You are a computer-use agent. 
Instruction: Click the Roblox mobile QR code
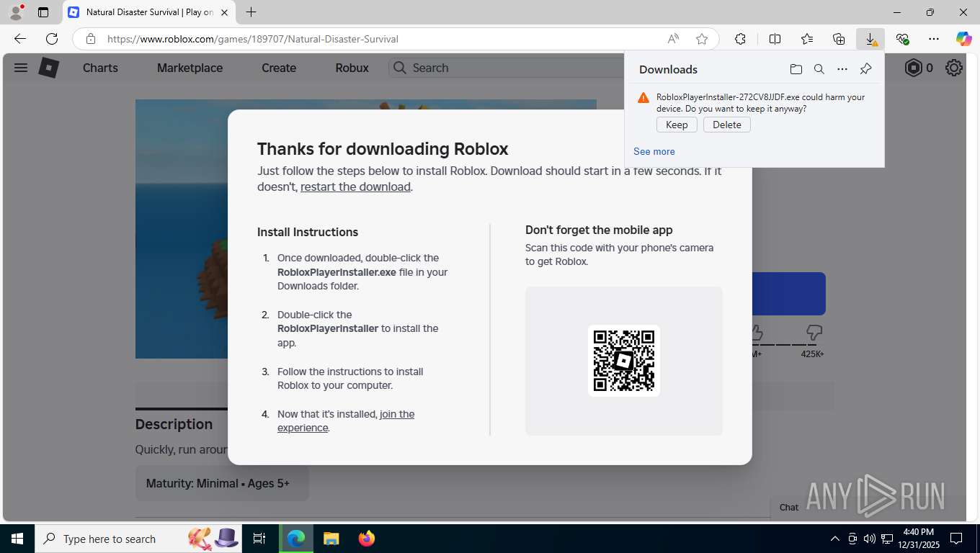[x=624, y=361]
